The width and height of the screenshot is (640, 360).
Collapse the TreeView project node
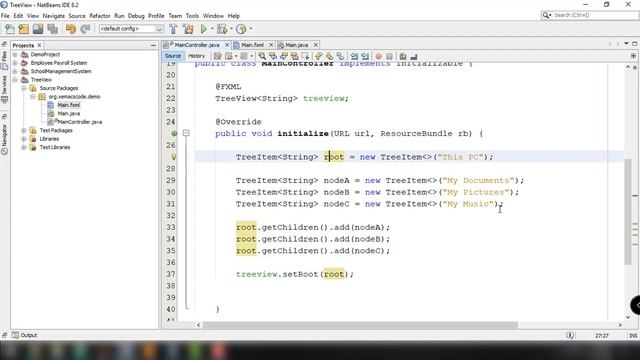point(15,80)
